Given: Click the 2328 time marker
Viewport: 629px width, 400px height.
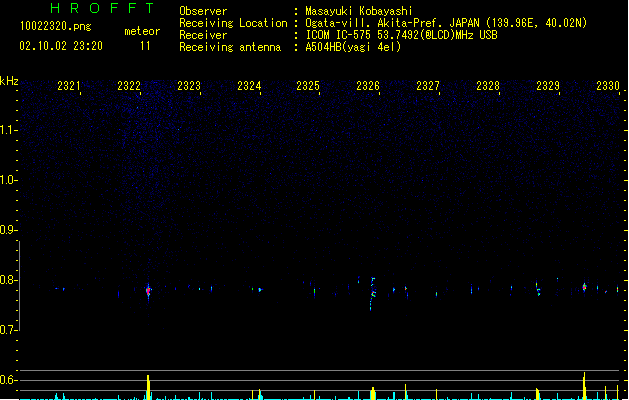Looking at the screenshot, I should pyautogui.click(x=488, y=86).
